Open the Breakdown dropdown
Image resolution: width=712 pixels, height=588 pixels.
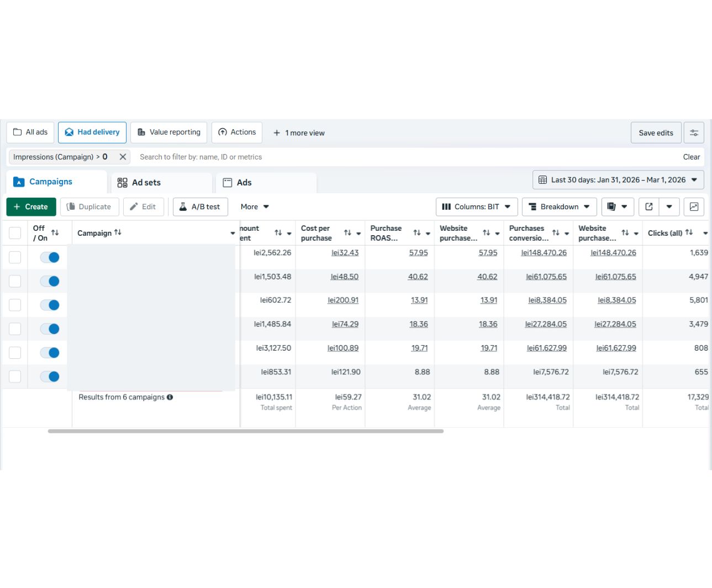coord(559,206)
